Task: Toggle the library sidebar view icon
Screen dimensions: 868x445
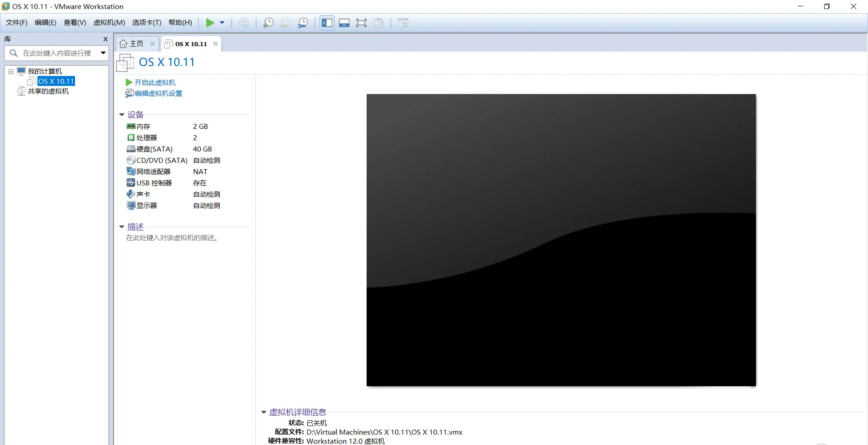Action: (327, 23)
